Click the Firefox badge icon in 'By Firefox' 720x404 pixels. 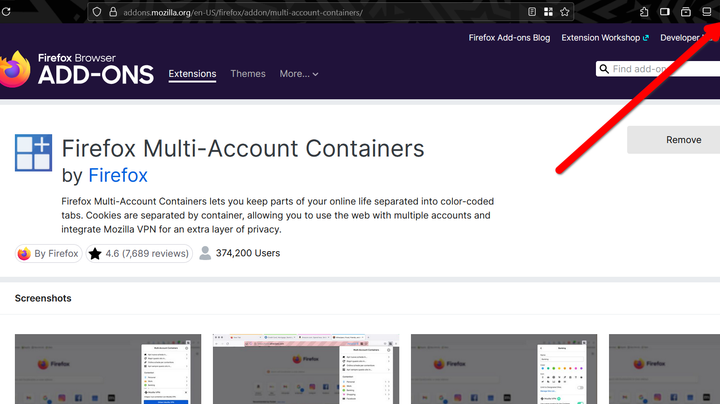pyautogui.click(x=24, y=253)
